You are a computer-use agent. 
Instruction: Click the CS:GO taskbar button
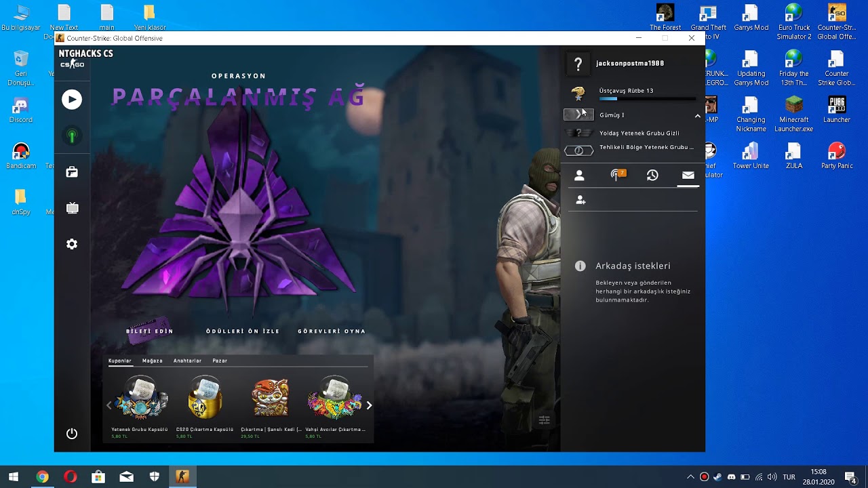(182, 477)
